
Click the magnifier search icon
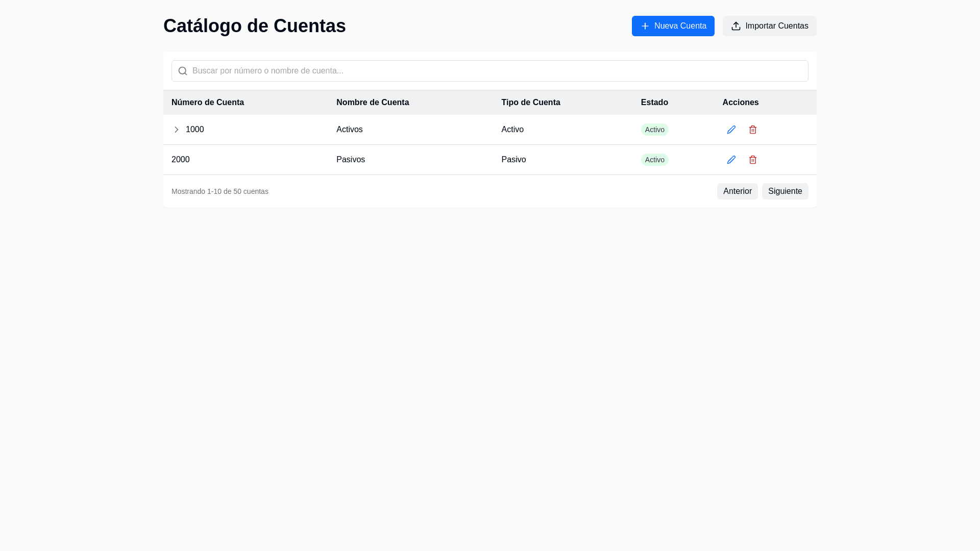click(x=183, y=71)
